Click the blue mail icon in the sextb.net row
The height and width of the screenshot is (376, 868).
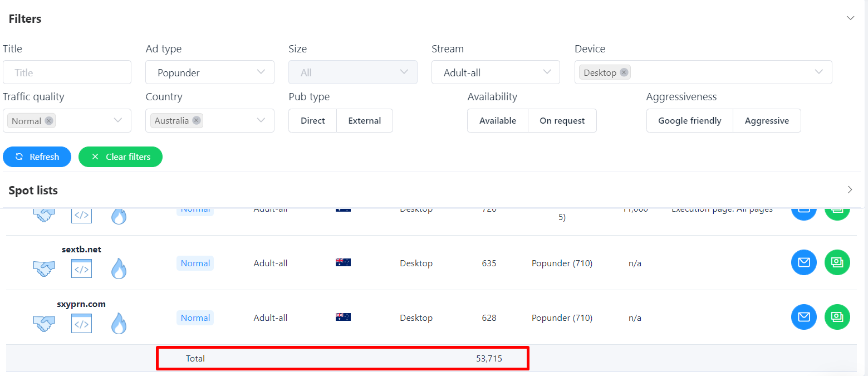(x=803, y=262)
